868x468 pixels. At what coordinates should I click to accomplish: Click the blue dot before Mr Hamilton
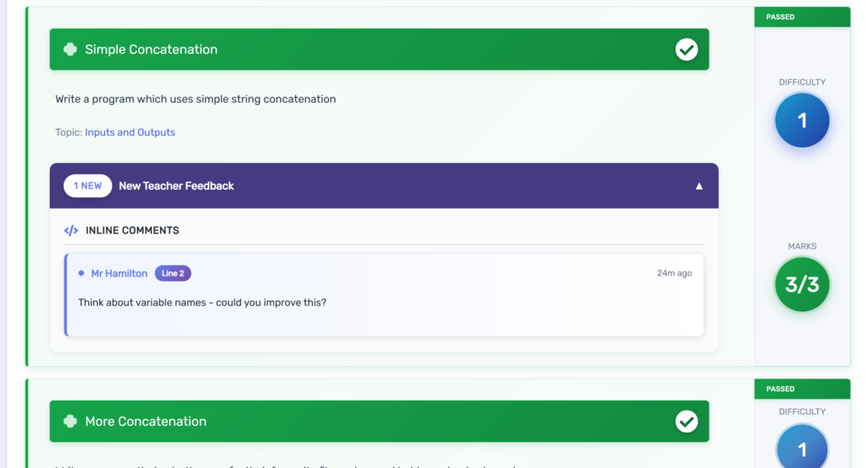pos(81,273)
